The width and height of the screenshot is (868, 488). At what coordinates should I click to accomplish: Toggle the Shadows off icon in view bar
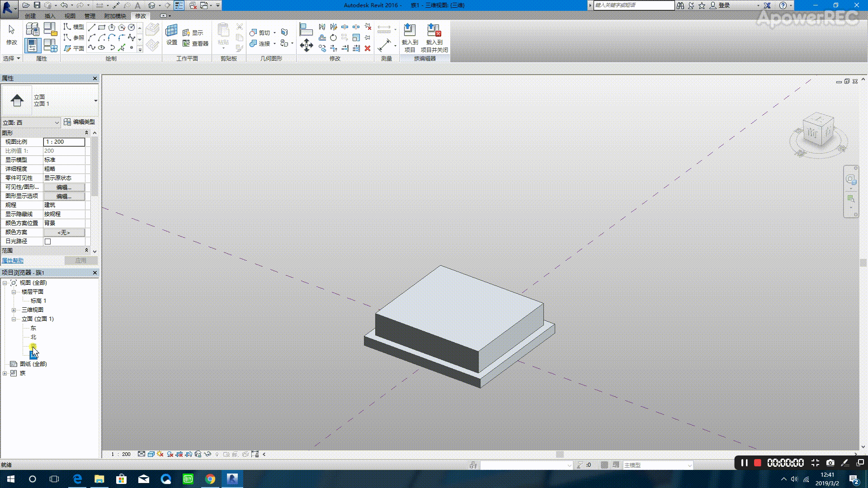click(170, 454)
